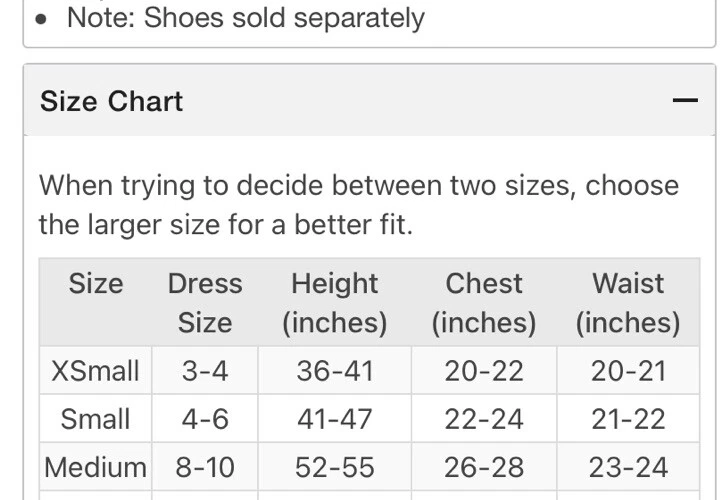Screen dimensions: 727x500
Task: Tap the Medium chest 26-28 cell
Action: pyautogui.click(x=484, y=467)
